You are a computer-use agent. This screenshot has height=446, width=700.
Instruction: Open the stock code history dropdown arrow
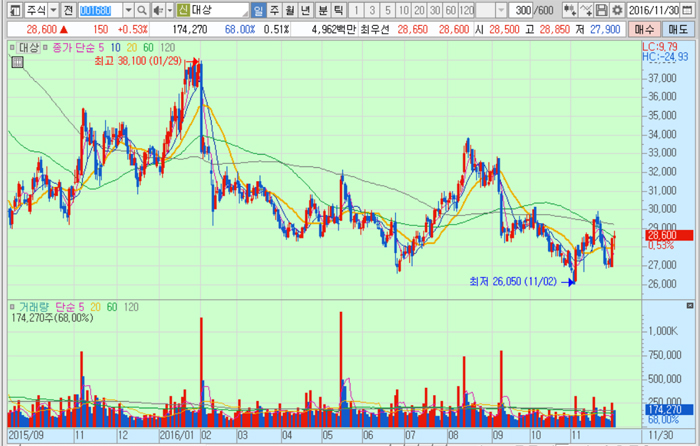[128, 10]
